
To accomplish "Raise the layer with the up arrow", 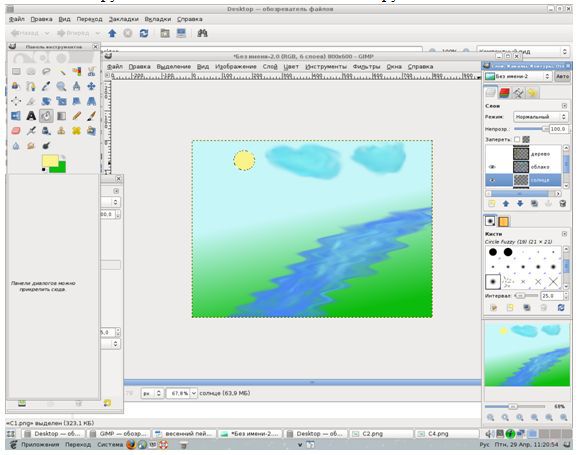I will [506, 204].
